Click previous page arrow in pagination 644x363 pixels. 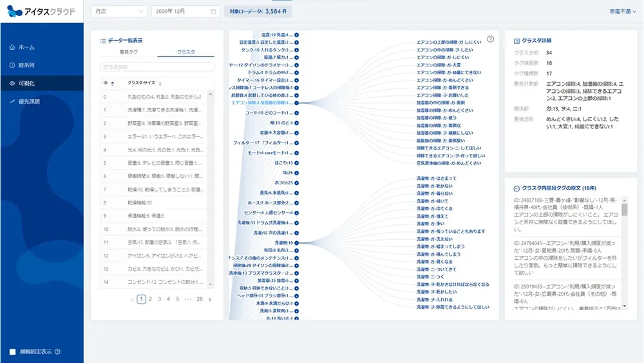(132, 300)
